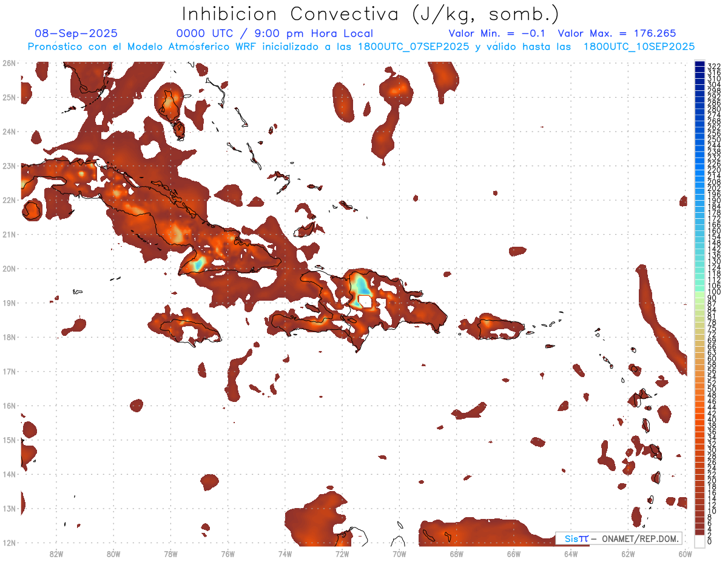Click the Valor Max. = 176.265 label
Screen dimensions: 728x562
(616, 34)
